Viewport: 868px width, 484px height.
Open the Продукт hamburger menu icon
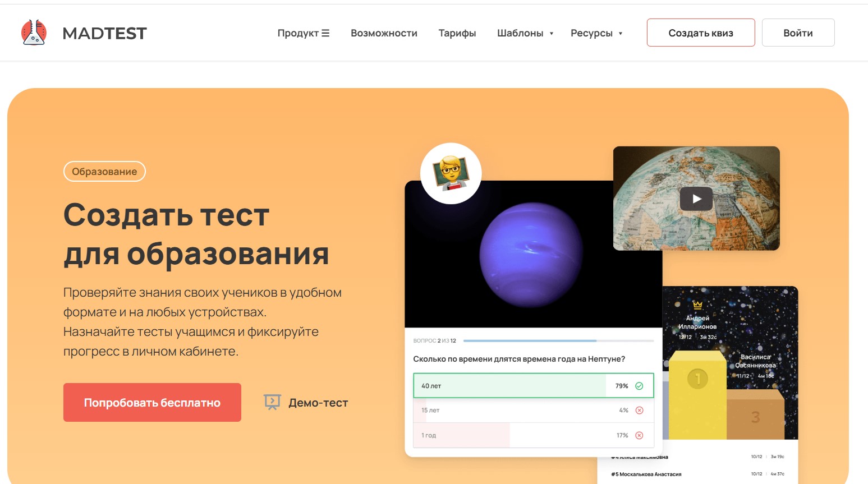(x=325, y=33)
